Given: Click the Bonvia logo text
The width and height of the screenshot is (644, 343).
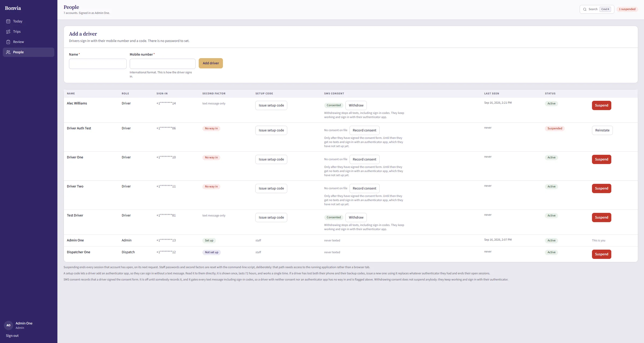Looking at the screenshot, I should click(x=13, y=8).
